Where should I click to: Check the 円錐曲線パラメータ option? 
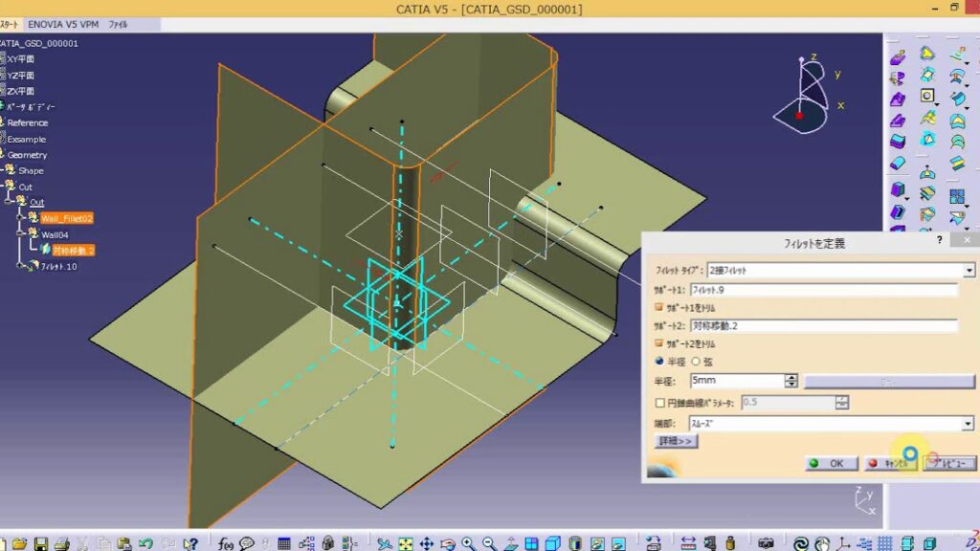tap(658, 401)
